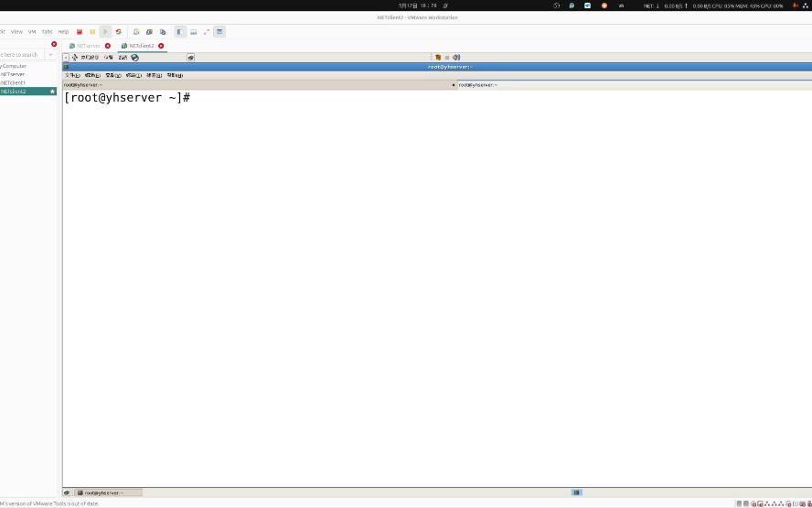Select NETclient1 in the library tree
Screen dimensions: 812x508
pyautogui.click(x=13, y=82)
